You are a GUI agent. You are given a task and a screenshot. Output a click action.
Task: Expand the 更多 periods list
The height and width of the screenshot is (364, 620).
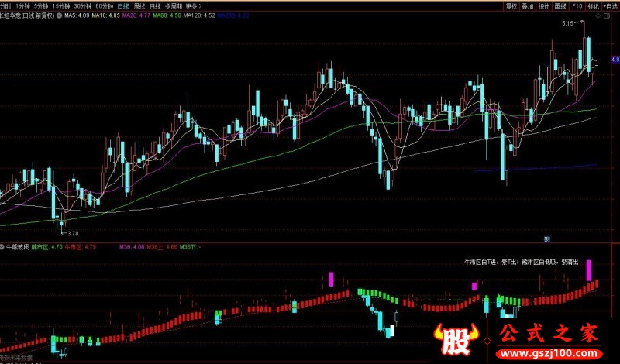(x=193, y=6)
